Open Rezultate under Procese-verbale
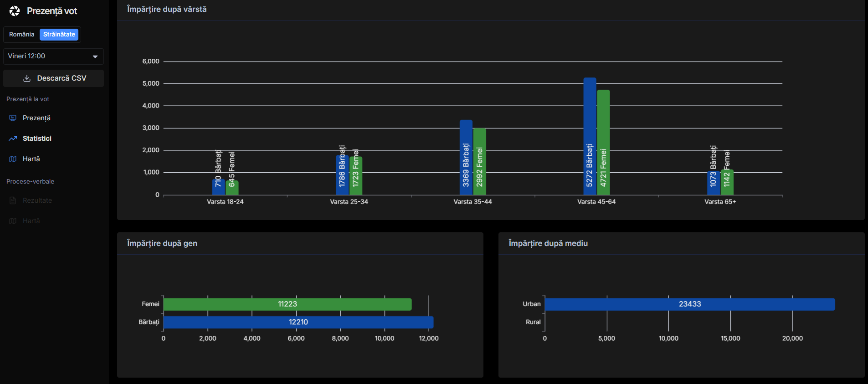The image size is (868, 384). [x=37, y=200]
